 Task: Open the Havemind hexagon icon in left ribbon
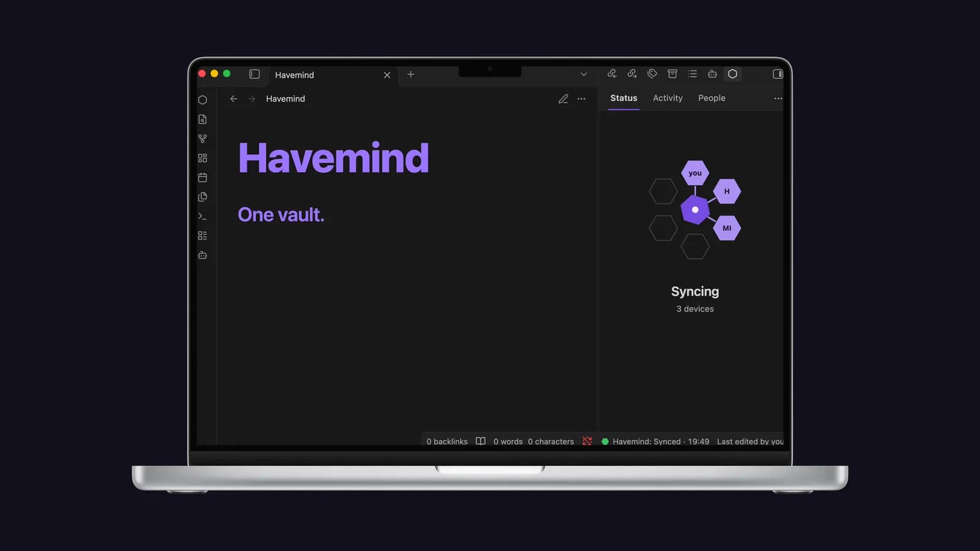[203, 100]
